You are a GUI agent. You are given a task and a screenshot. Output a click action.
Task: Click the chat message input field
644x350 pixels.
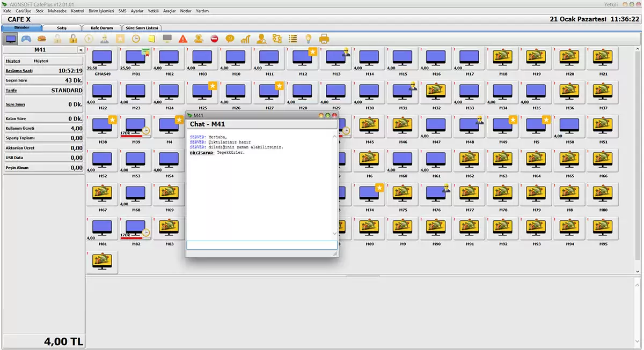point(261,245)
